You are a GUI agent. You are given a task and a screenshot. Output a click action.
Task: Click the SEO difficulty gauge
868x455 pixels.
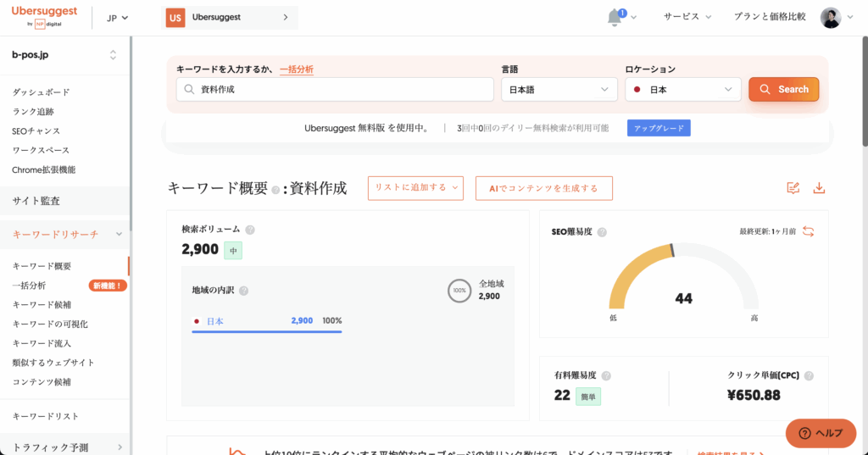(684, 277)
